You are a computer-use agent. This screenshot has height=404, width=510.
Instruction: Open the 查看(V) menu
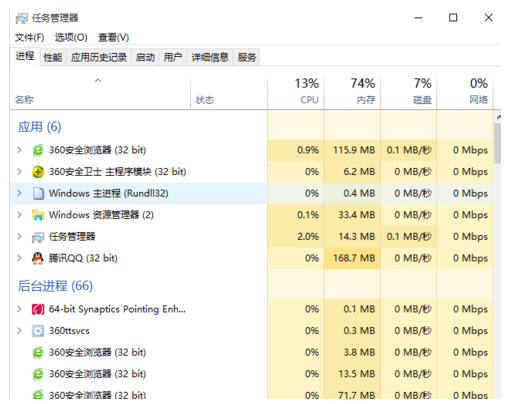pos(113,37)
